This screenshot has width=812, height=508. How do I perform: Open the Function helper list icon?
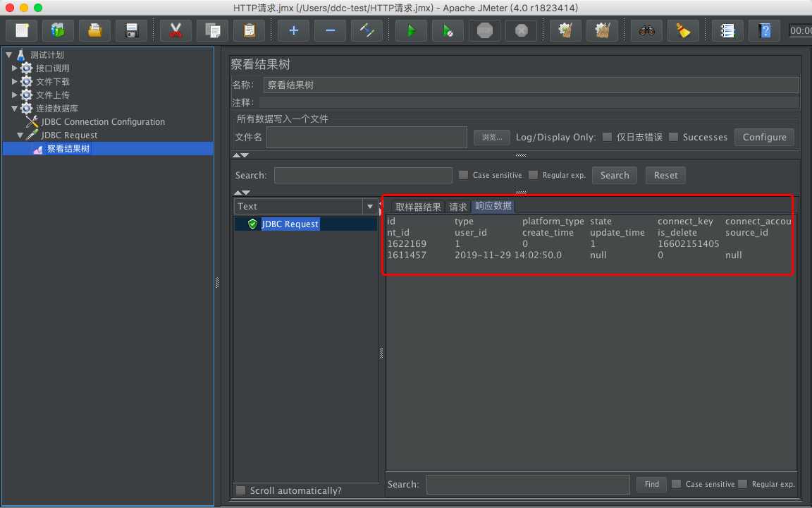pyautogui.click(x=727, y=30)
